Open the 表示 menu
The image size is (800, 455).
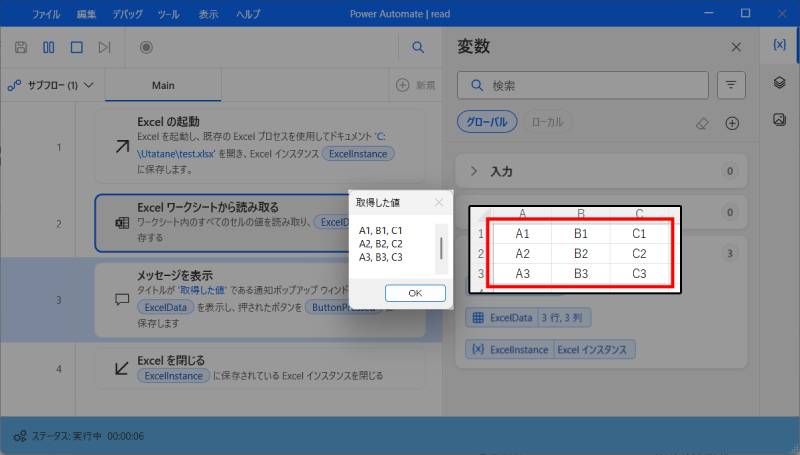208,14
